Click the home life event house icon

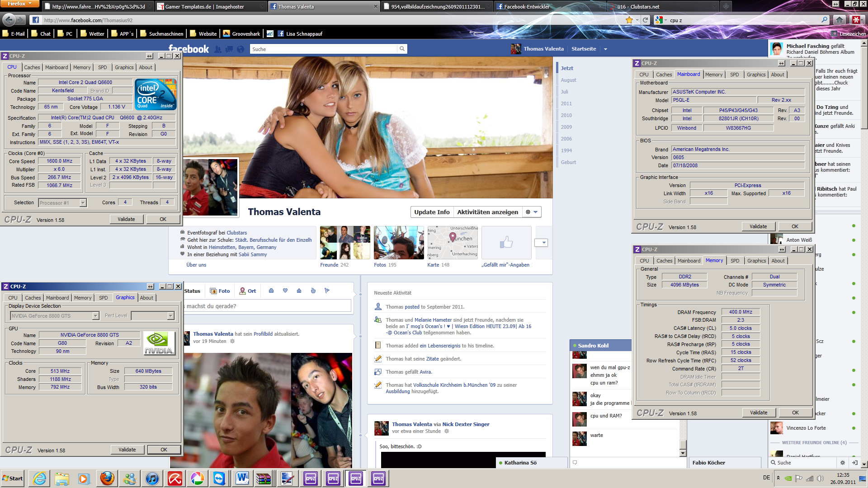(x=299, y=291)
